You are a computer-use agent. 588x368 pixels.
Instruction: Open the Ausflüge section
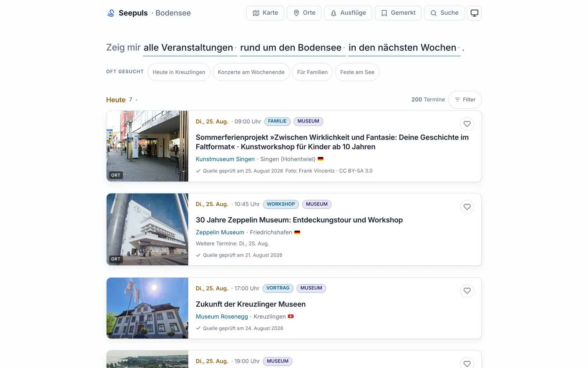pyautogui.click(x=348, y=13)
